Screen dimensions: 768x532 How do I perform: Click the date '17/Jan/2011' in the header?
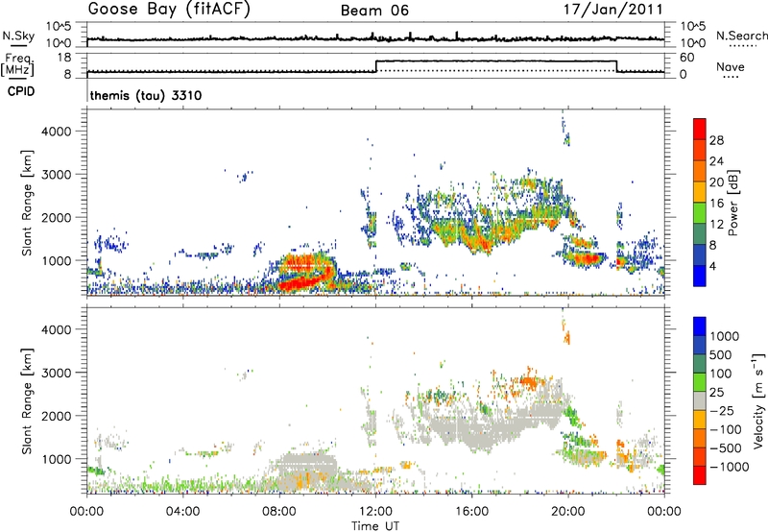(613, 10)
